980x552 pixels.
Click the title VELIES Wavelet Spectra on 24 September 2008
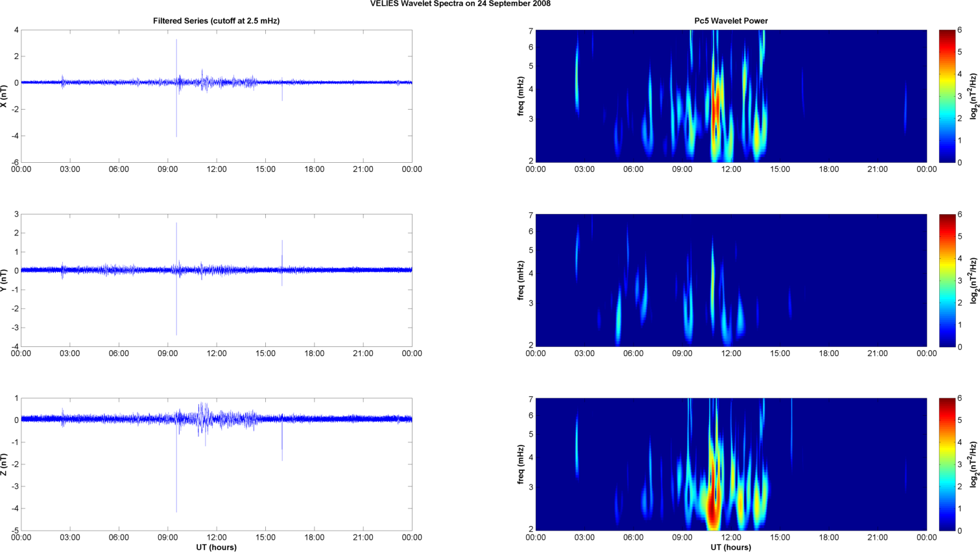pos(460,4)
